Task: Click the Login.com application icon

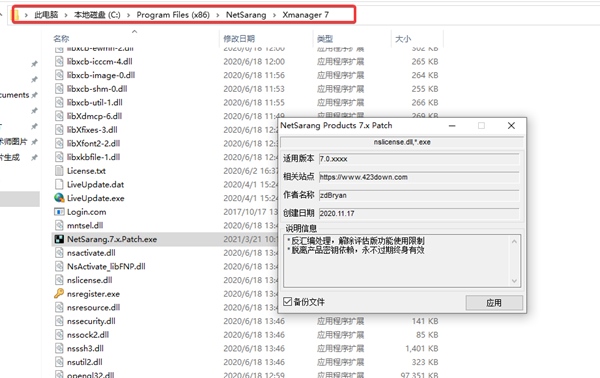Action: coord(59,212)
